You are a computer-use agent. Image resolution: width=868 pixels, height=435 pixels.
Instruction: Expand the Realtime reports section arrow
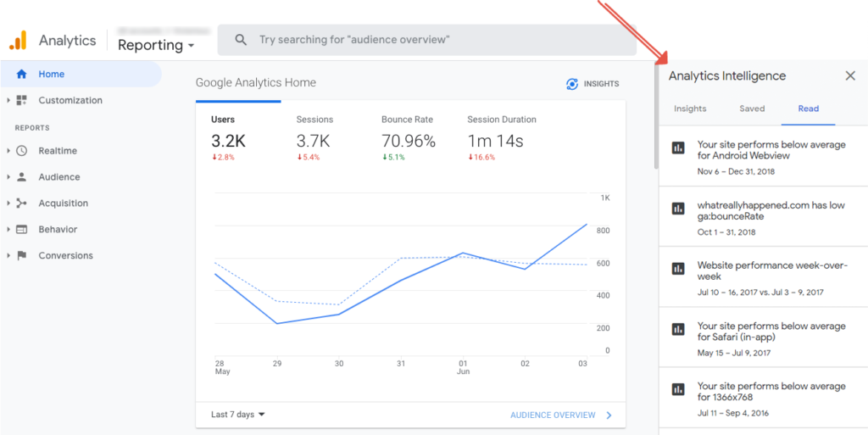[x=8, y=151]
